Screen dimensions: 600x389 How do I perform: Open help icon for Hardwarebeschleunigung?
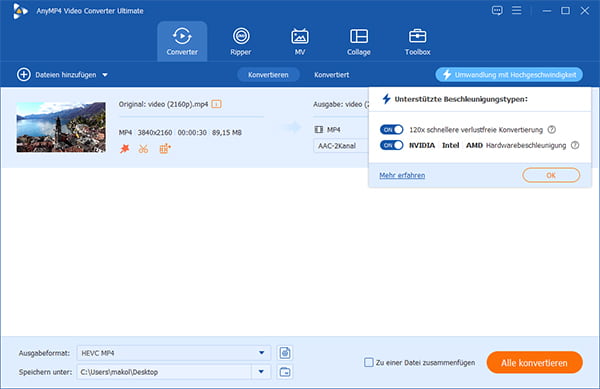coord(575,145)
